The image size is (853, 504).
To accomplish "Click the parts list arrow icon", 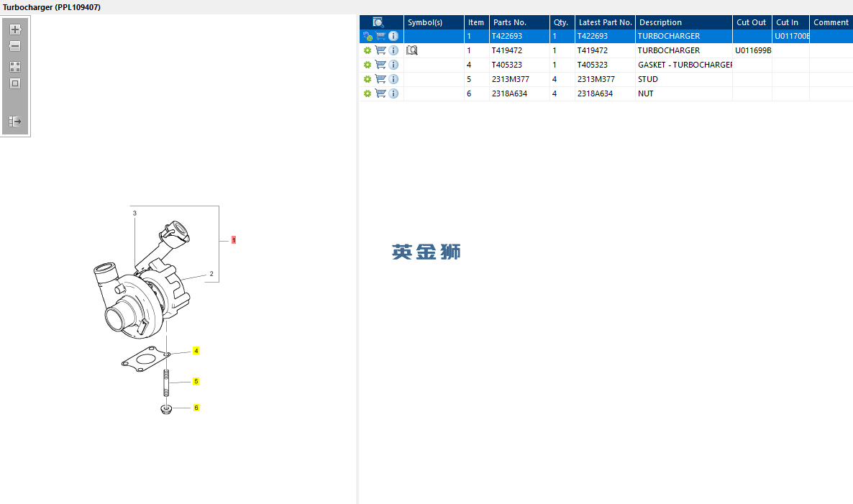I will coord(15,122).
